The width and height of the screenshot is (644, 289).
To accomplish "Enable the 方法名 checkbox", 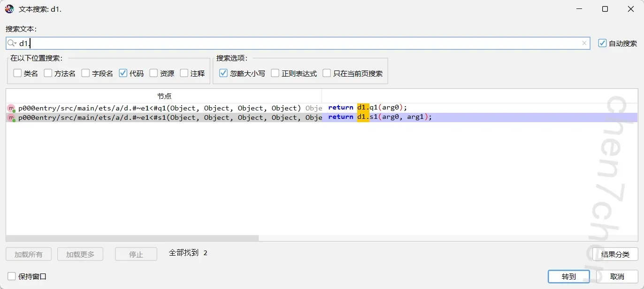I will tap(48, 73).
